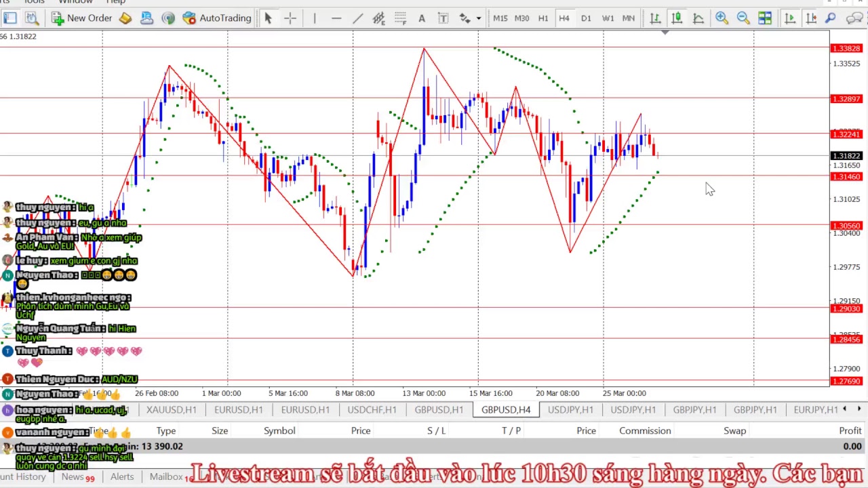The width and height of the screenshot is (868, 488).
Task: Click the chart shift triangle marker above chart
Action: (x=665, y=32)
